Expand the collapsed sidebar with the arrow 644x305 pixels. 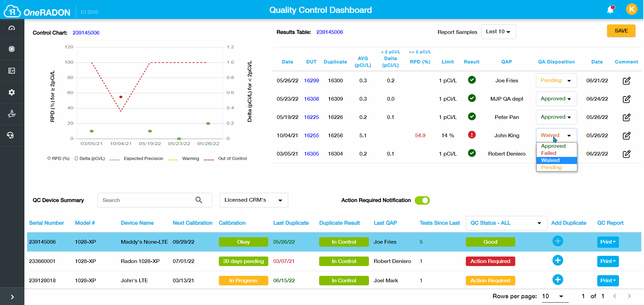[x=12, y=297]
